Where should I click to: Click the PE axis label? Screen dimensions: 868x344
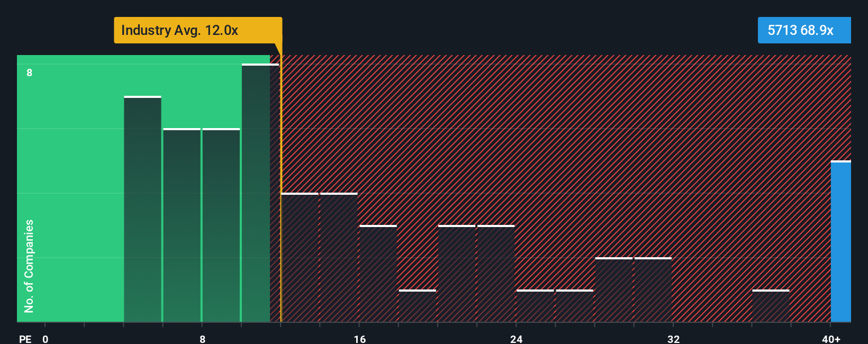[25, 339]
